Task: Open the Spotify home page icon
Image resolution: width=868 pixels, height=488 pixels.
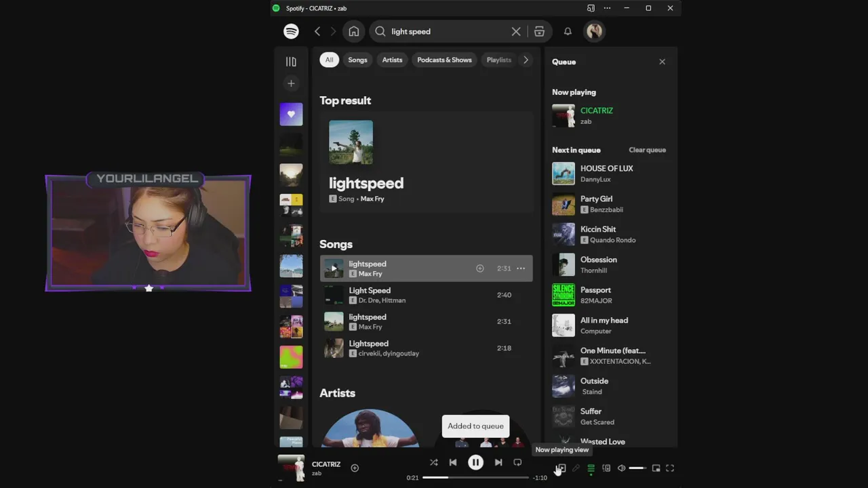Action: [x=354, y=31]
